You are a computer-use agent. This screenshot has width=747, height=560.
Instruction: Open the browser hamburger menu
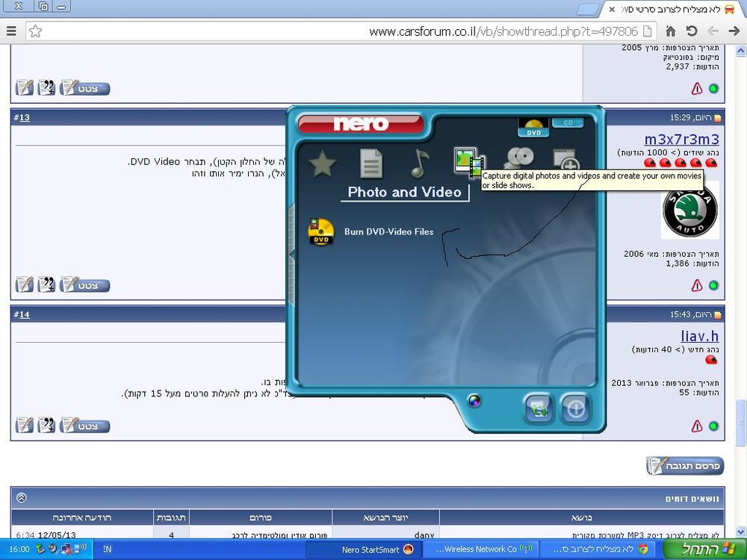click(x=11, y=31)
